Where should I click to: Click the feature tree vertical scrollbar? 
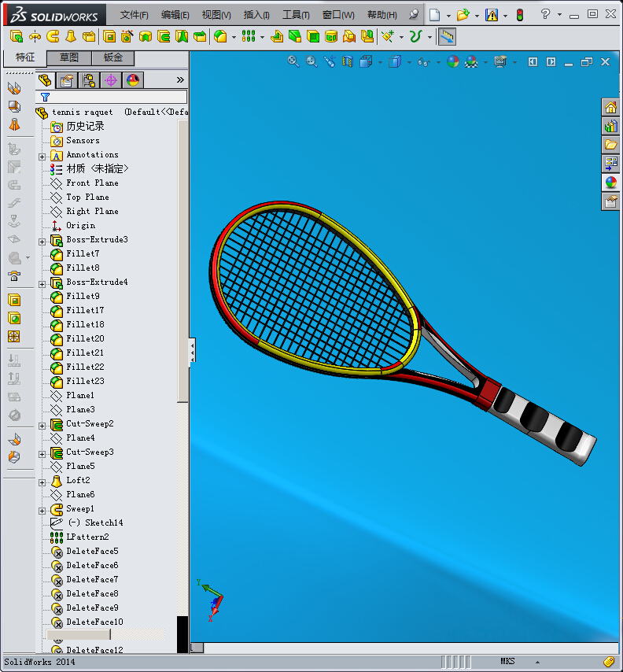182,260
